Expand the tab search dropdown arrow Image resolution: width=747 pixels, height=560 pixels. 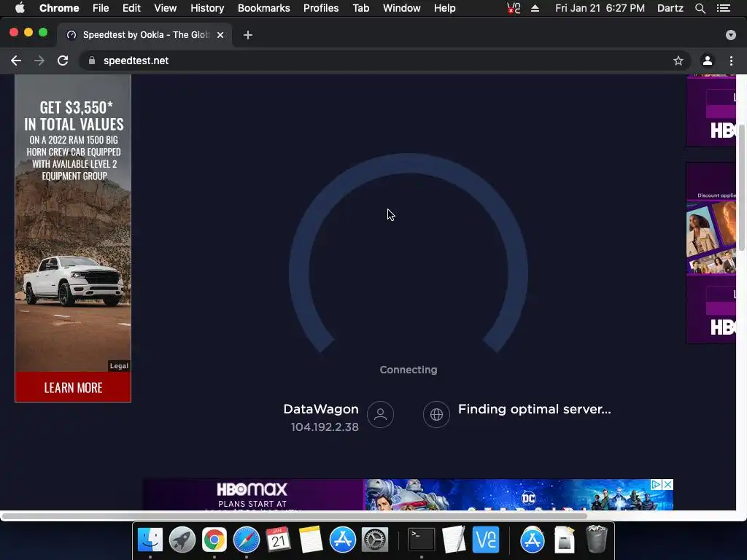tap(731, 35)
